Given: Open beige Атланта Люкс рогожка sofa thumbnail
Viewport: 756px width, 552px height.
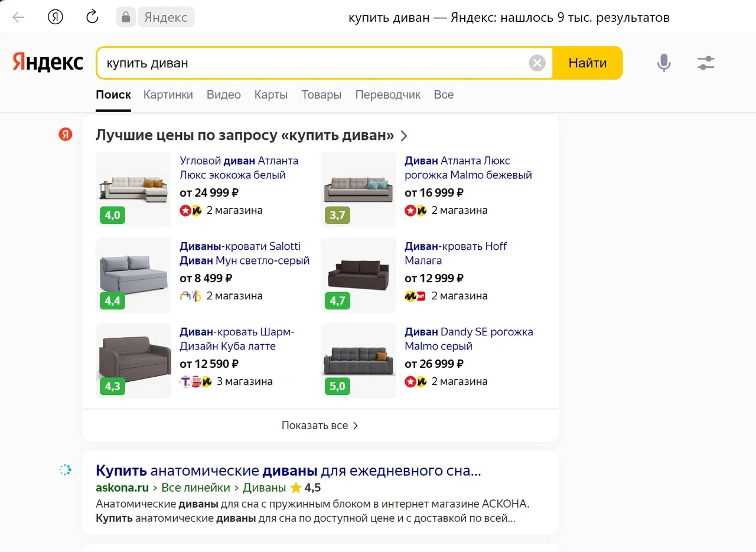Looking at the screenshot, I should [359, 190].
